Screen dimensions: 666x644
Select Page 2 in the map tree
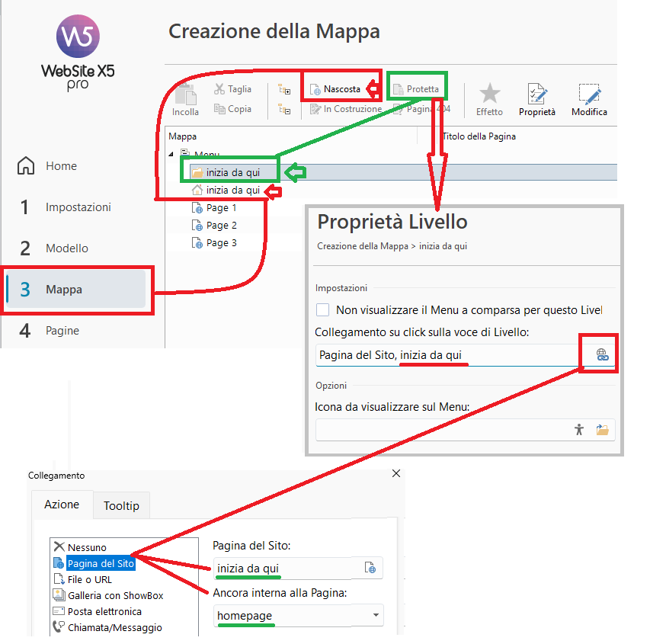coord(221,226)
